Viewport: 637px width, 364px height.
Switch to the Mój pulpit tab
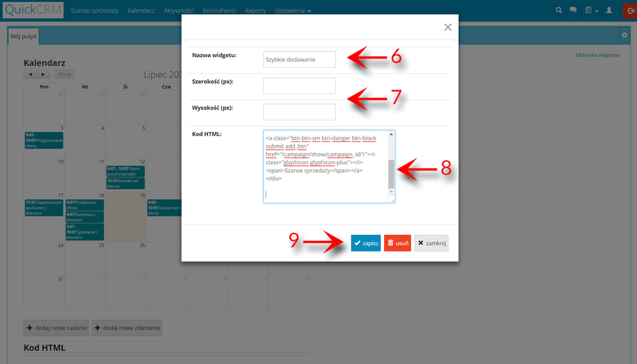pyautogui.click(x=23, y=35)
